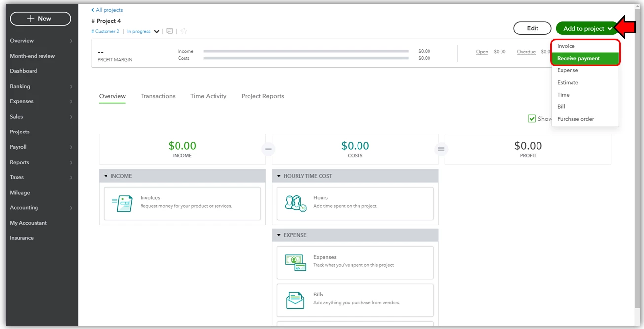Go to Dashboard in sidebar
The height and width of the screenshot is (329, 644).
pos(24,71)
